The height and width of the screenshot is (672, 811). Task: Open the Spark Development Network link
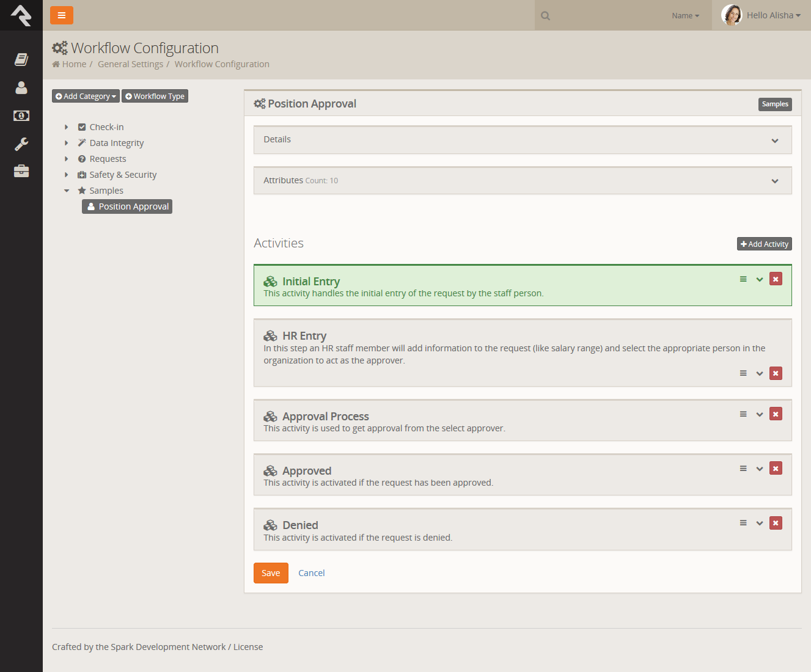[x=168, y=647]
